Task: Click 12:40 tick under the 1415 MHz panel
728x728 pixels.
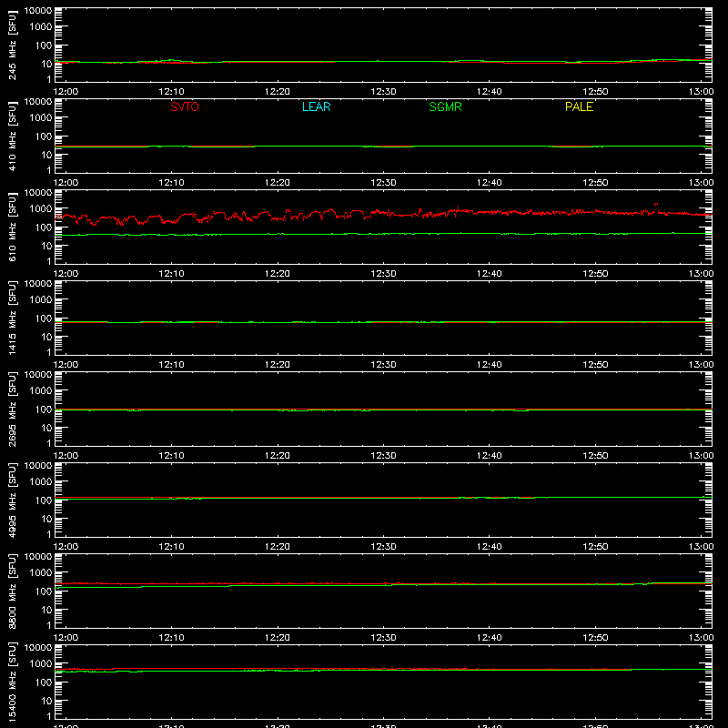Action: (490, 365)
